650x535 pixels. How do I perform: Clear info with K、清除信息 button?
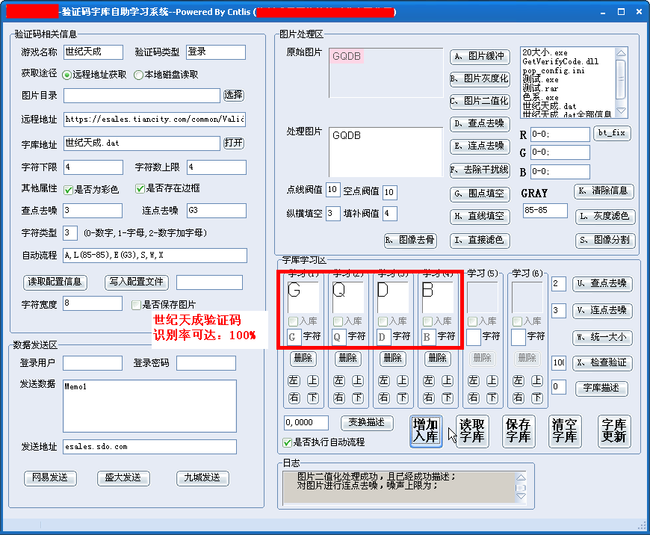point(604,191)
